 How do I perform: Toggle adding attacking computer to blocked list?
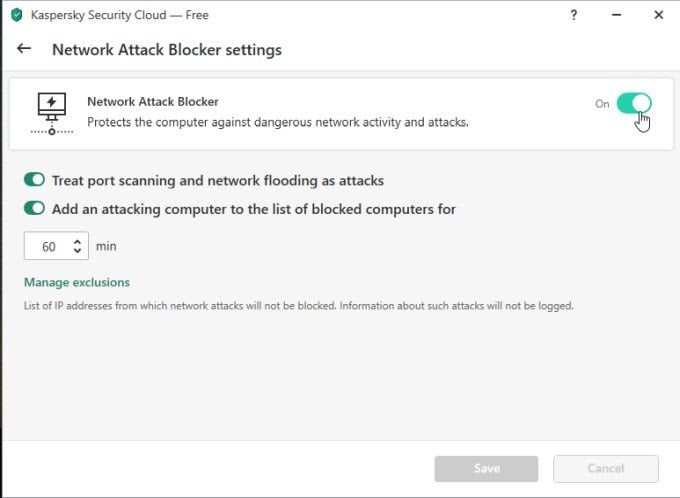tap(35, 208)
